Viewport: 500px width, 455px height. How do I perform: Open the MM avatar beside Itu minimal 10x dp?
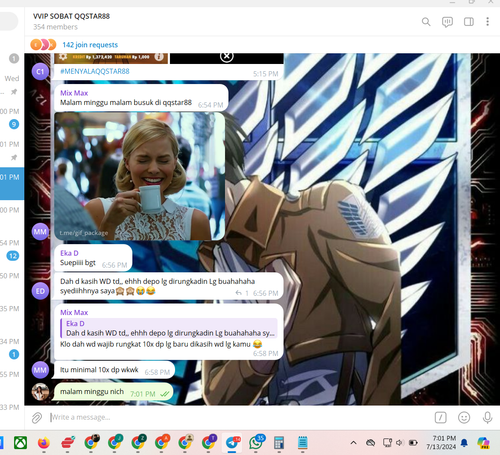click(40, 370)
